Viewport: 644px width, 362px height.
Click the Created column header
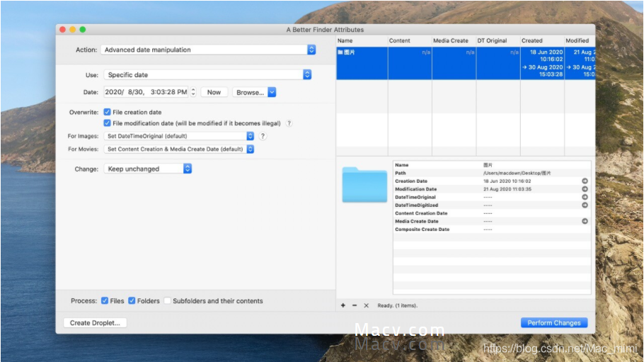(542, 40)
